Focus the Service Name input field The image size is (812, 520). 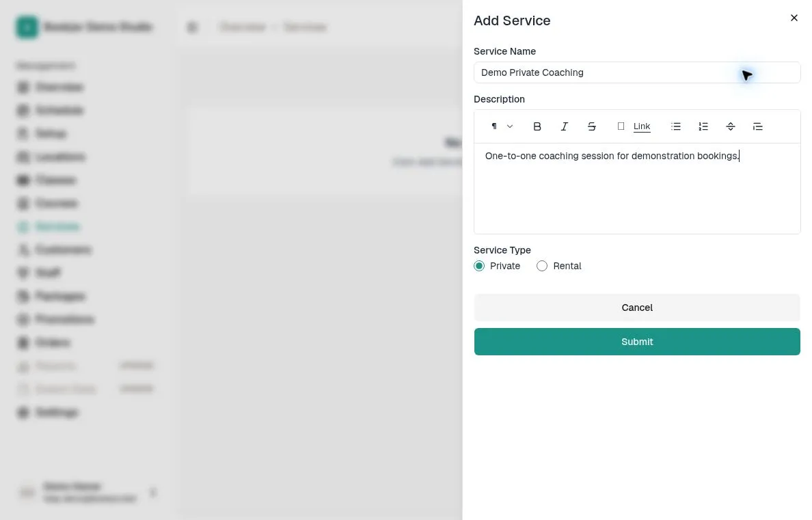637,72
